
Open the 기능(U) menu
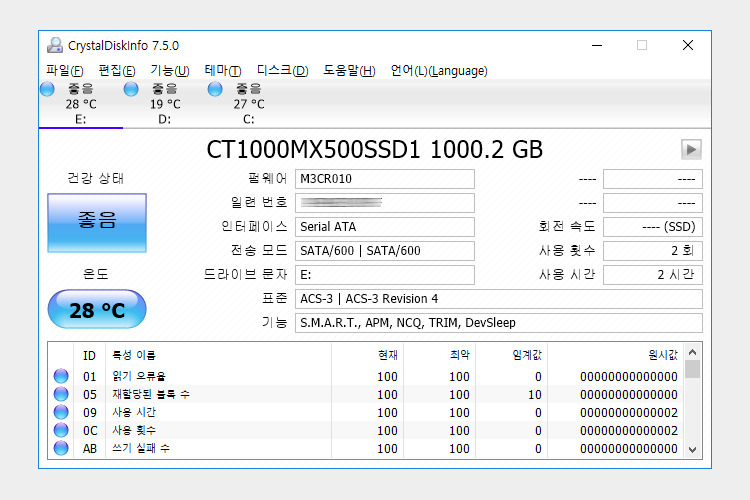tap(170, 71)
